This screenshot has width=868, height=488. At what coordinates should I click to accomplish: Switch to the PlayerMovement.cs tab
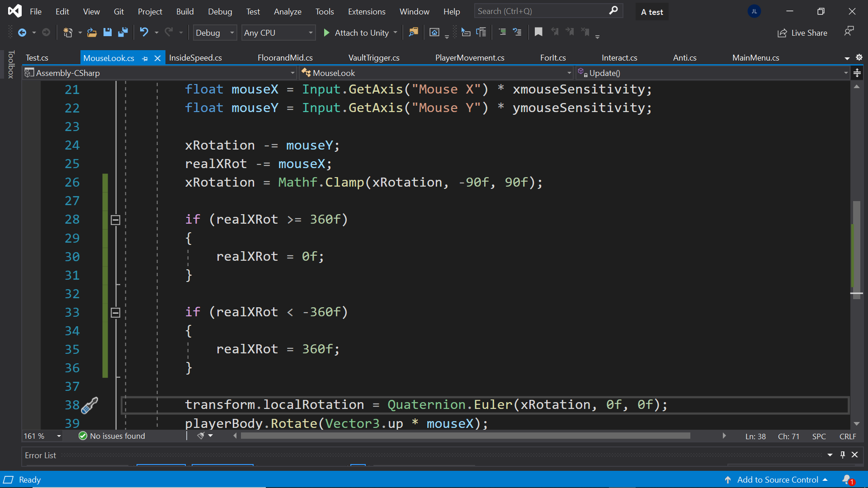point(470,58)
